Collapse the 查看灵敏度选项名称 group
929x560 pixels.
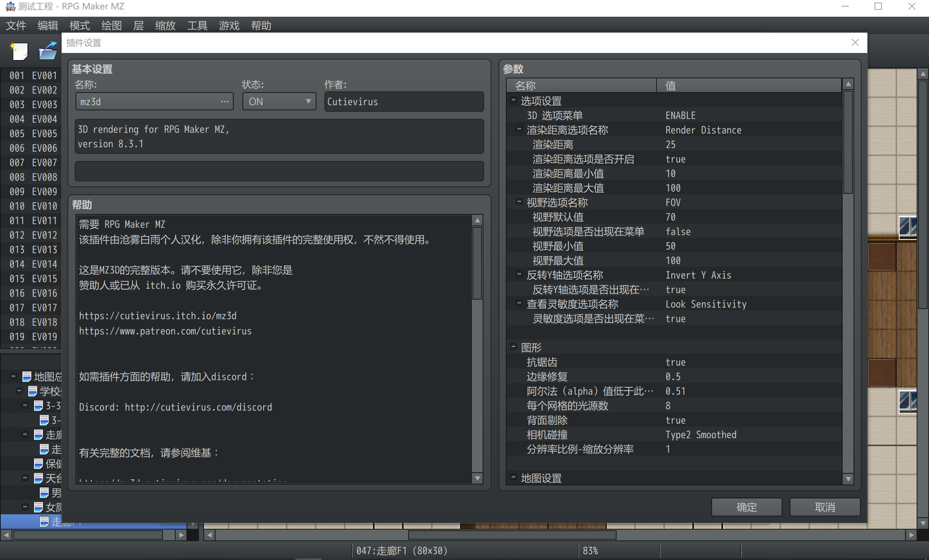click(x=519, y=303)
